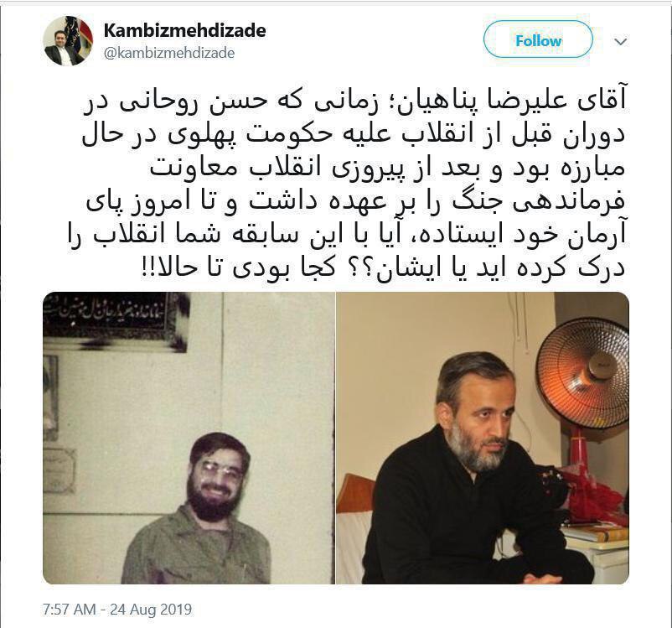
Task: View the right photo of man in black sweater
Action: tap(483, 438)
